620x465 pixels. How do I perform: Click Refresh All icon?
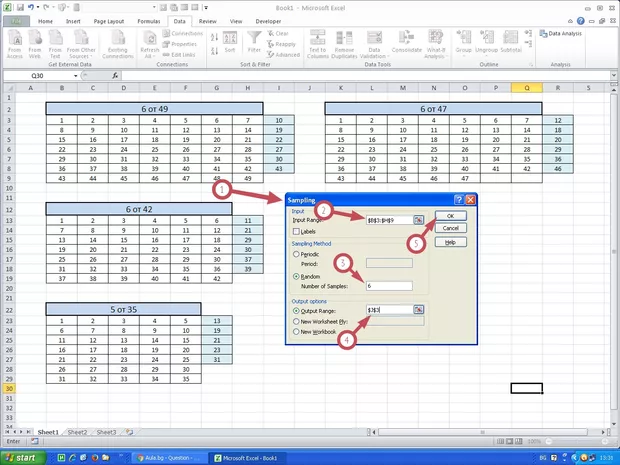[149, 44]
